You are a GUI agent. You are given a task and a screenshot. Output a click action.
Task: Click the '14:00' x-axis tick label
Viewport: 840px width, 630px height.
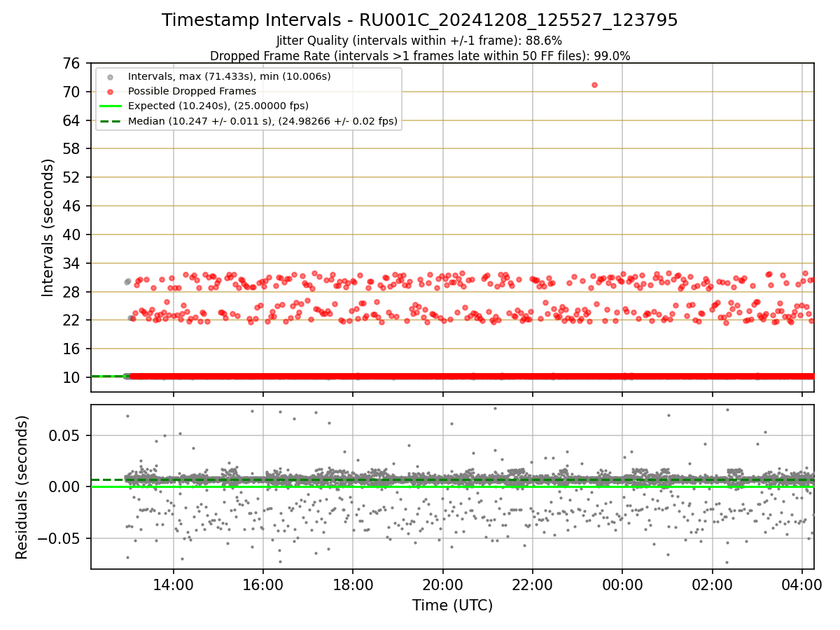[x=174, y=584]
